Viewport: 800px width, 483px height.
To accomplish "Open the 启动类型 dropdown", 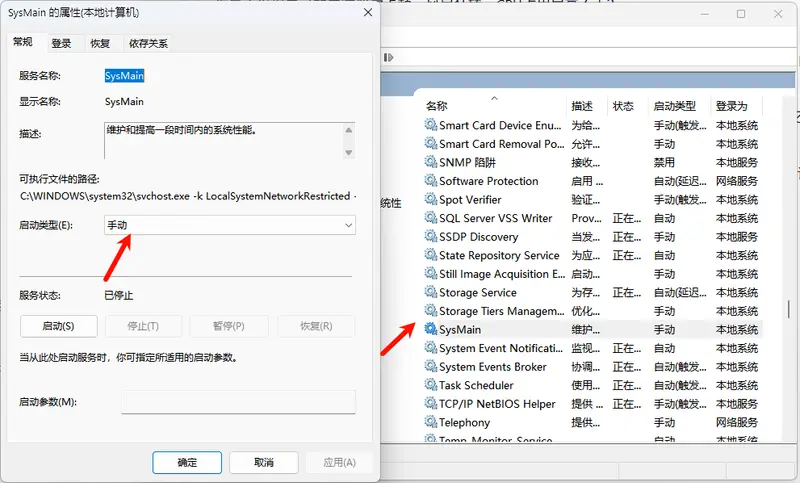I will click(x=230, y=226).
